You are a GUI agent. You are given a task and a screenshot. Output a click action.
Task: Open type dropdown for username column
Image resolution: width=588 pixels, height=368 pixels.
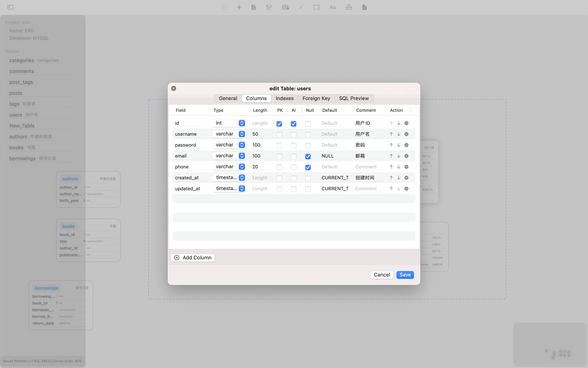click(x=229, y=134)
